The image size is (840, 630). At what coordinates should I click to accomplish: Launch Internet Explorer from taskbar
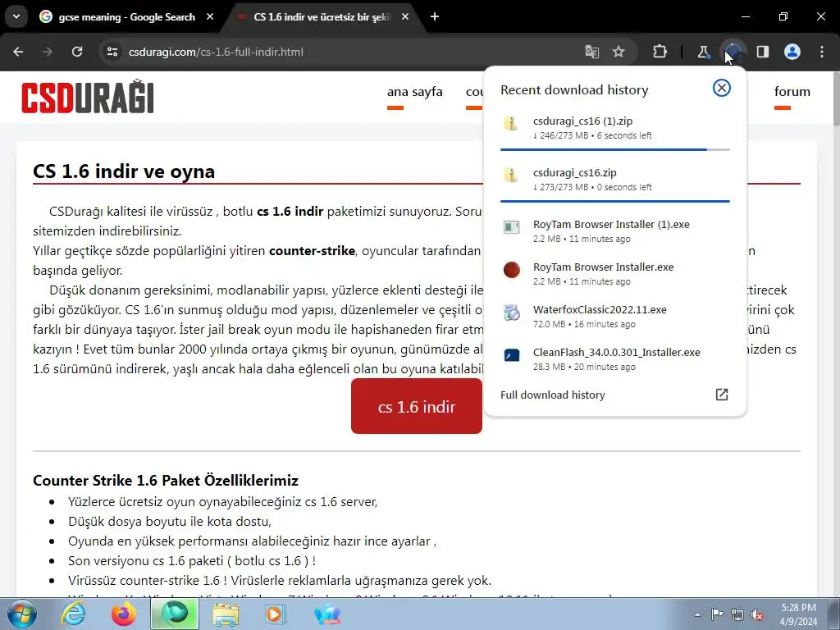point(73,614)
